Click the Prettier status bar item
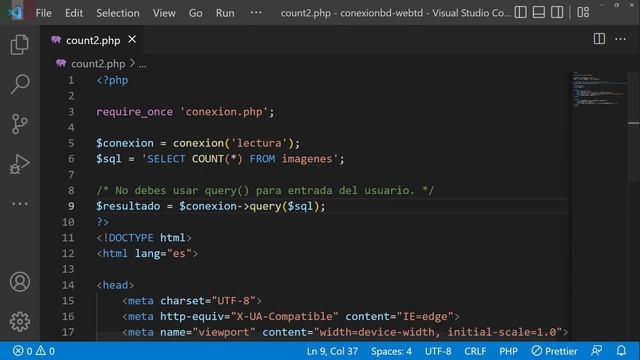Image resolution: width=640 pixels, height=360 pixels. (554, 351)
